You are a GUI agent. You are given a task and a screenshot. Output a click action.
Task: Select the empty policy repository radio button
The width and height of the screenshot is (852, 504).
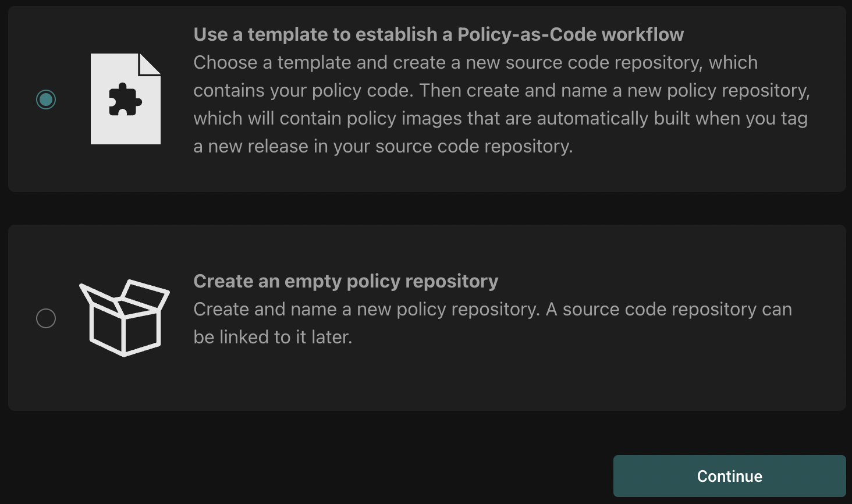46,318
